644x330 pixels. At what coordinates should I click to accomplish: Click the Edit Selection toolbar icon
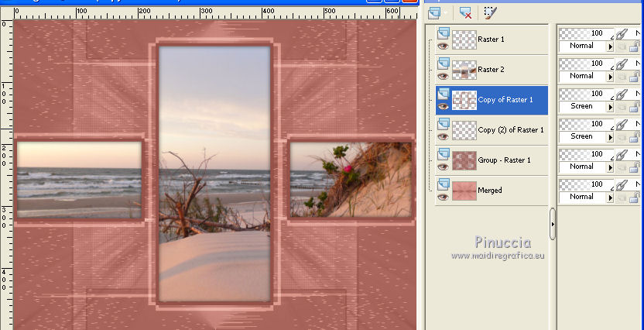tap(491, 12)
